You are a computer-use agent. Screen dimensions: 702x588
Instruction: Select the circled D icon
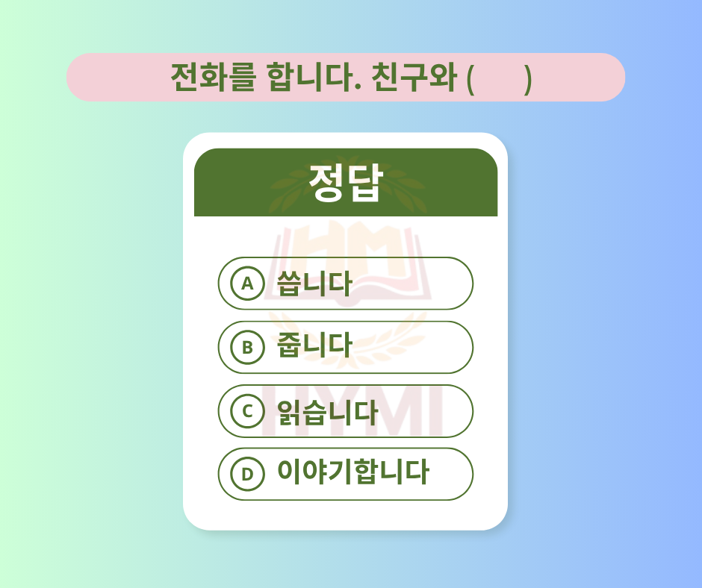click(x=247, y=474)
